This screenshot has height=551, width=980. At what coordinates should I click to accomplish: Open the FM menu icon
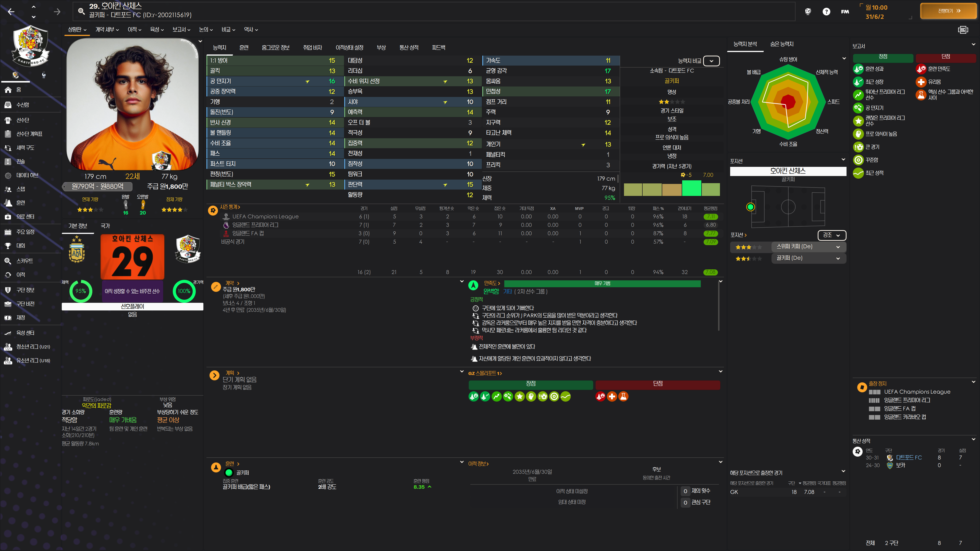click(x=845, y=11)
